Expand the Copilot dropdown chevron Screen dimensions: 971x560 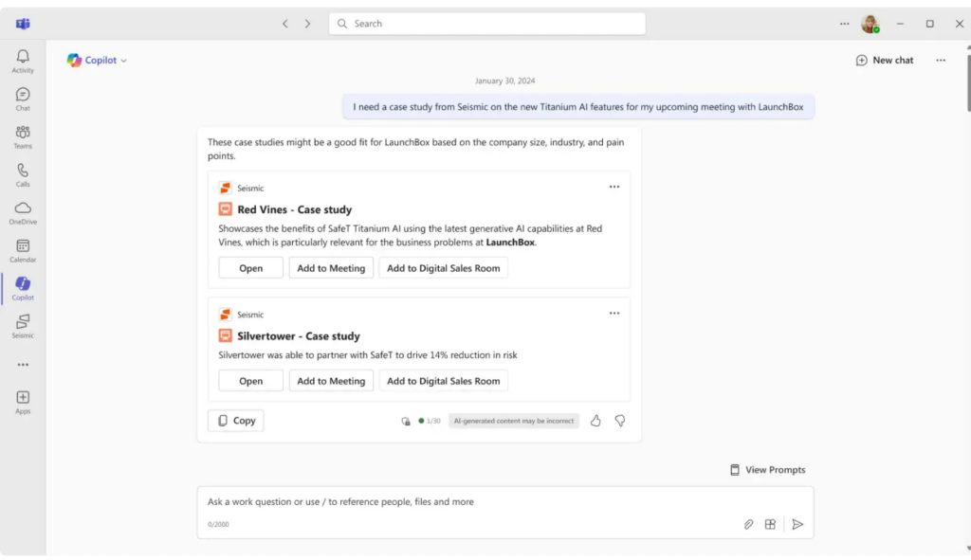pyautogui.click(x=124, y=61)
